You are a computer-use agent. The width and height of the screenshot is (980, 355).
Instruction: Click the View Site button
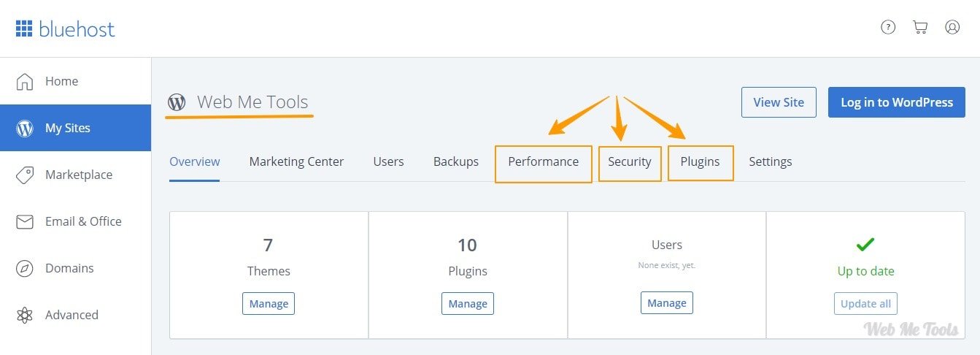coord(779,102)
